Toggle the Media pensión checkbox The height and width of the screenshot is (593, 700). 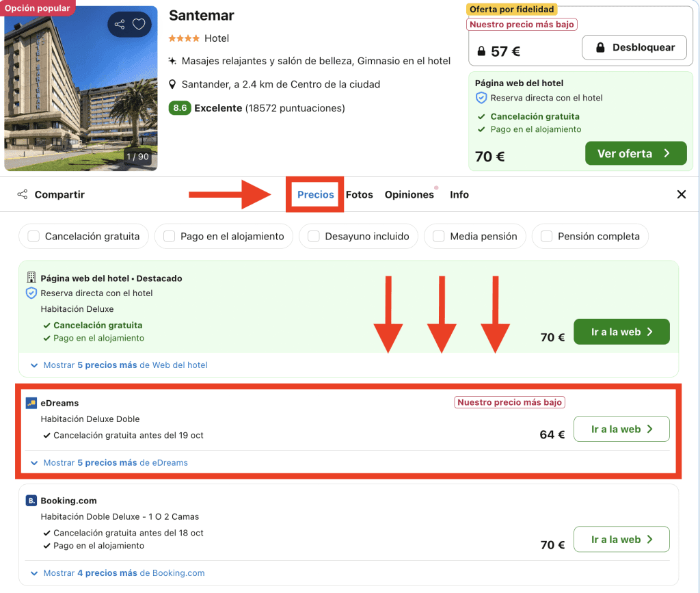[438, 237]
